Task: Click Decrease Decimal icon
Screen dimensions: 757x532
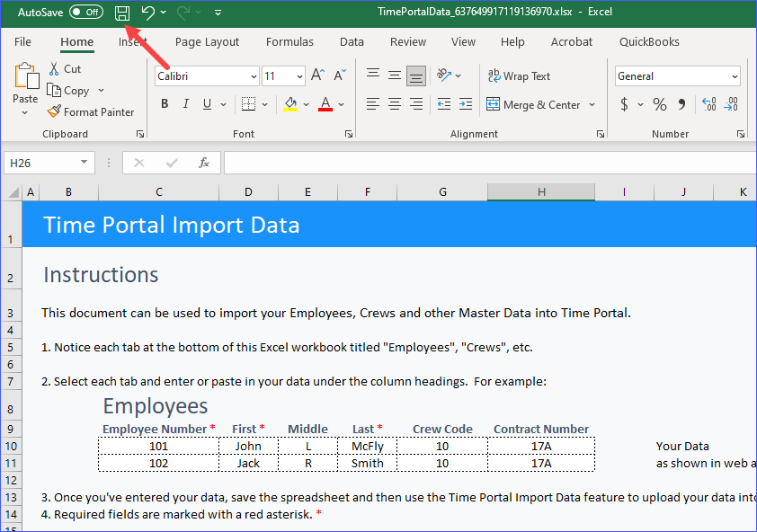Action: pos(730,104)
